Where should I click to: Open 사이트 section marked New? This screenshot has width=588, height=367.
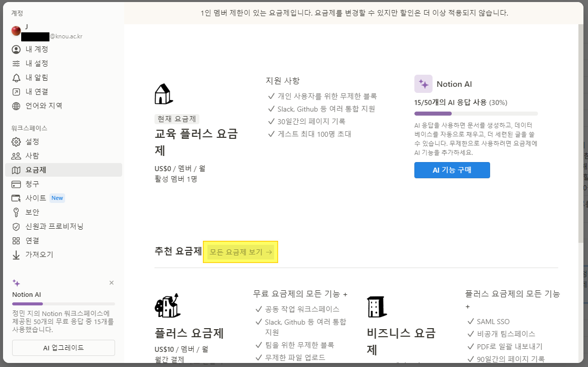click(x=64, y=198)
